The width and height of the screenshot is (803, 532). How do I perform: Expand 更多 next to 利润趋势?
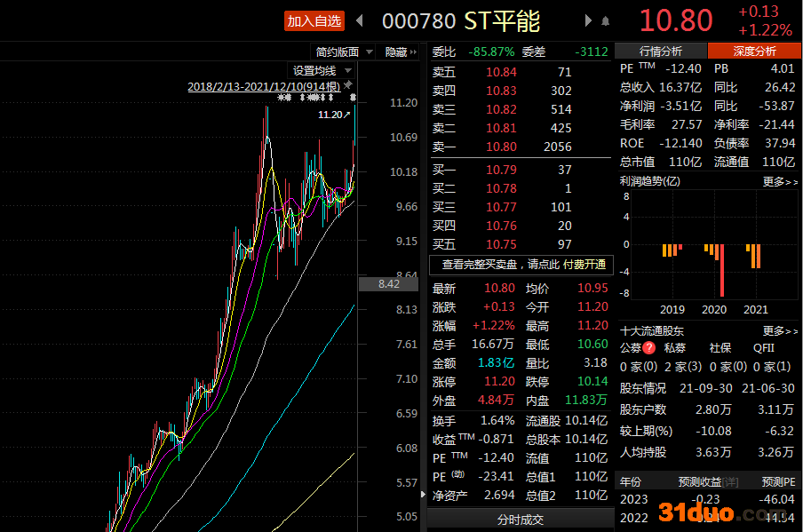pyautogui.click(x=779, y=181)
